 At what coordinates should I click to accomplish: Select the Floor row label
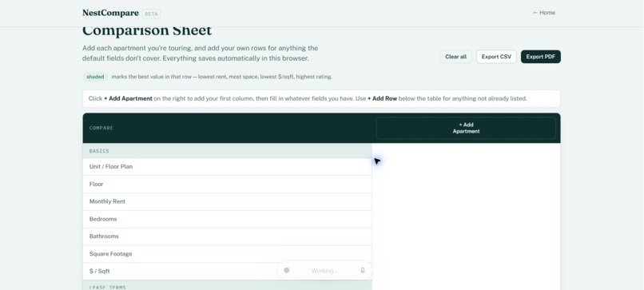coord(96,184)
